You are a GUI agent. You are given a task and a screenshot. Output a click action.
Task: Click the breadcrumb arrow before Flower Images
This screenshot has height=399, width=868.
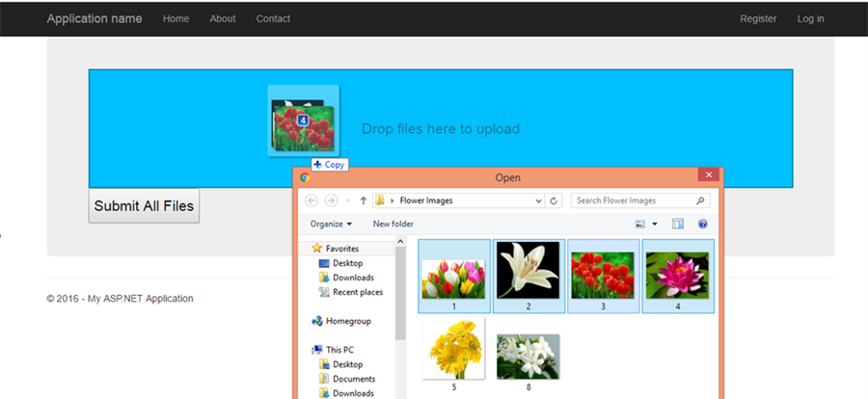pyautogui.click(x=393, y=200)
